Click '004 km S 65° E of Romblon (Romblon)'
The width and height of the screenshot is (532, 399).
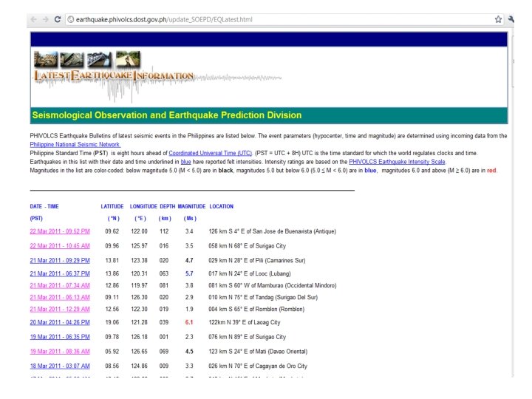256,309
